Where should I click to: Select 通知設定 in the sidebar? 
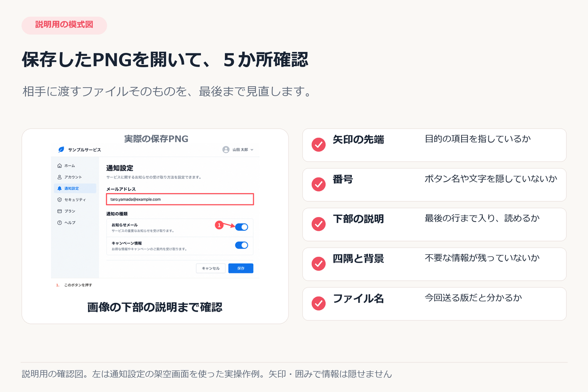pos(75,188)
